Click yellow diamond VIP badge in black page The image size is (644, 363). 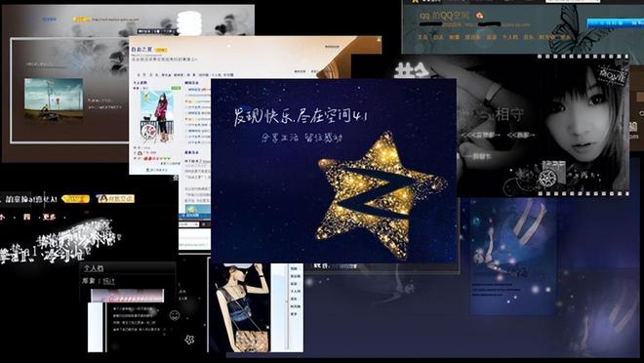click(x=75, y=199)
